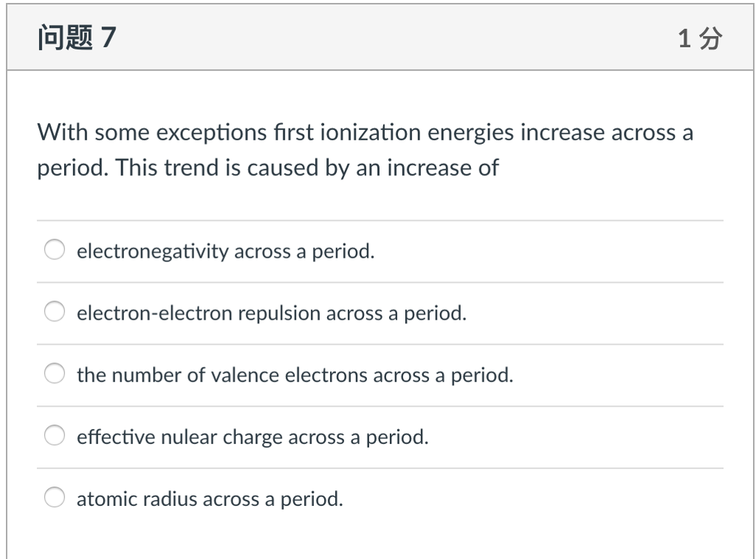Mark the second answer choice radio button

[55, 312]
